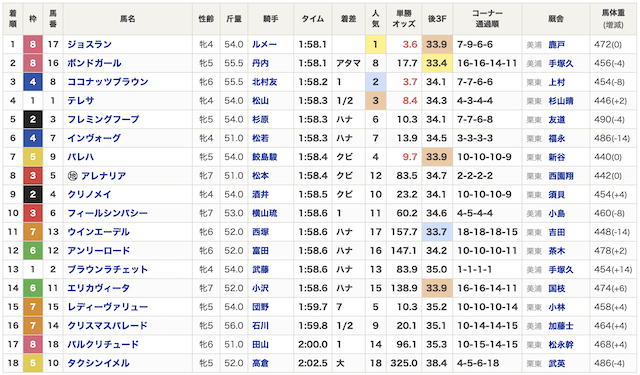Screen dimensions: 640x375
Task: Select jockey 高倉
Action: [x=260, y=364]
